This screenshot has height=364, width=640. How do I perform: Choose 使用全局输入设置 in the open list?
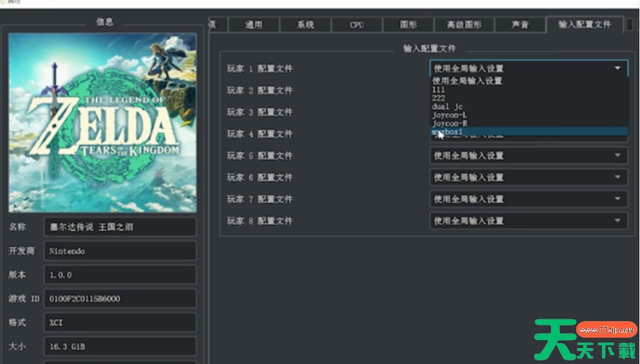[x=530, y=81]
